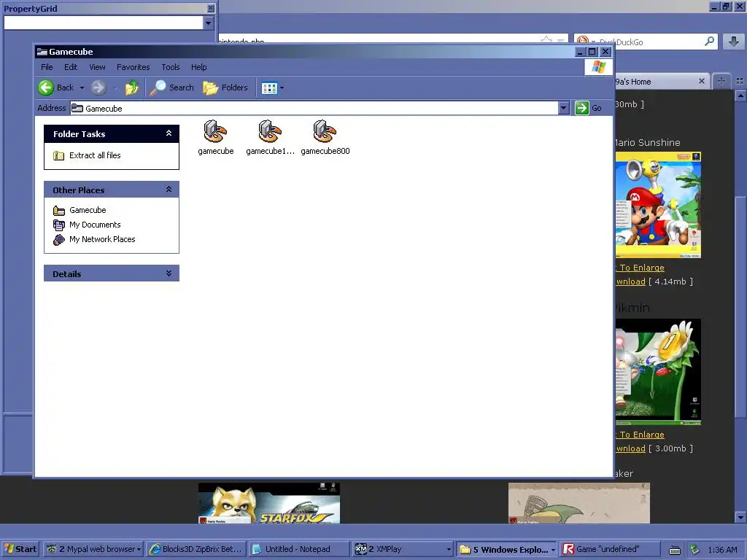Image resolution: width=747 pixels, height=560 pixels.
Task: Close the 9a's Home browser tab
Action: pyautogui.click(x=702, y=82)
